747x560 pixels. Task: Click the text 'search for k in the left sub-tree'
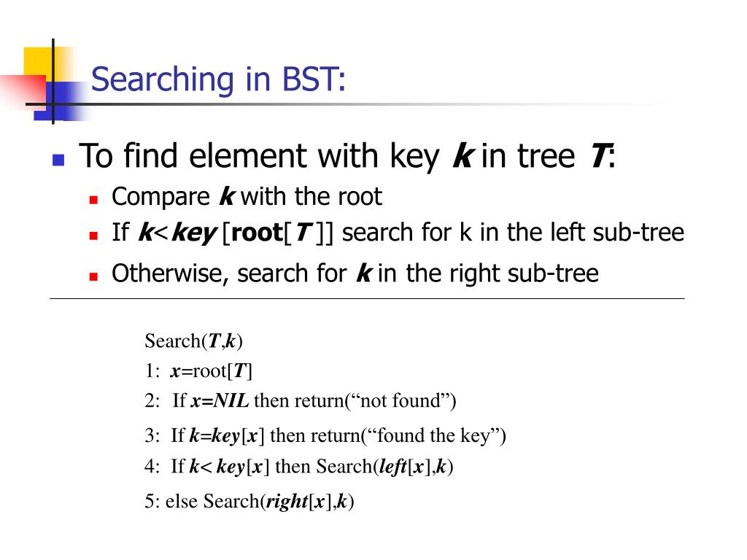point(513,233)
